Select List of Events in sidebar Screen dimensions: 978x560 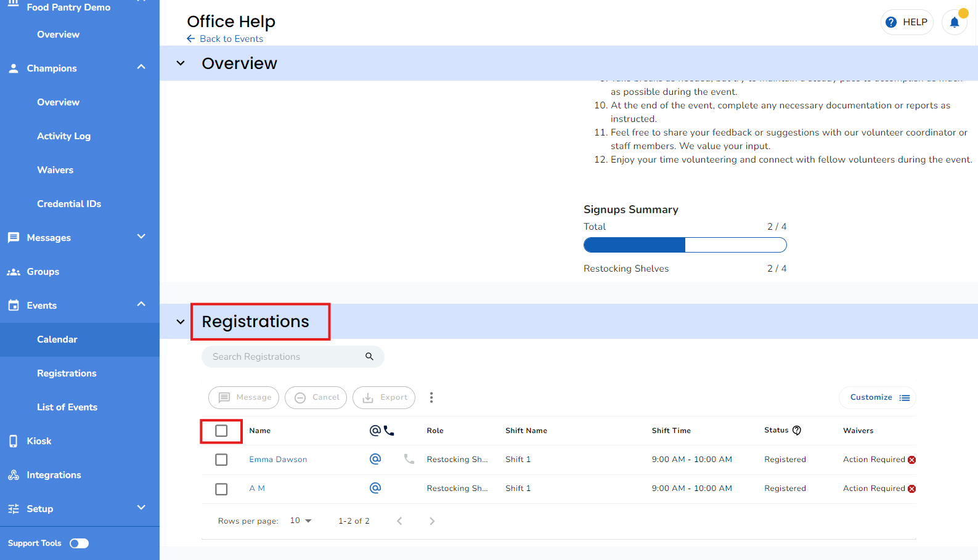click(67, 407)
